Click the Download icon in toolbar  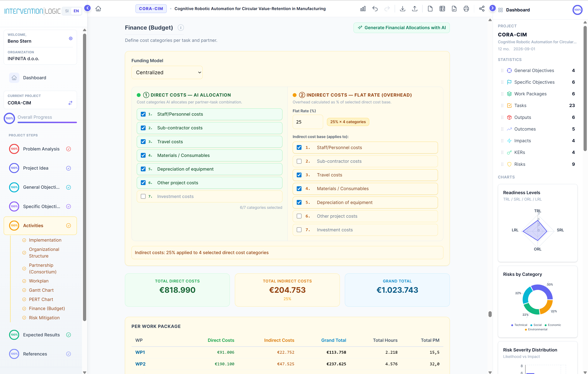pos(402,9)
